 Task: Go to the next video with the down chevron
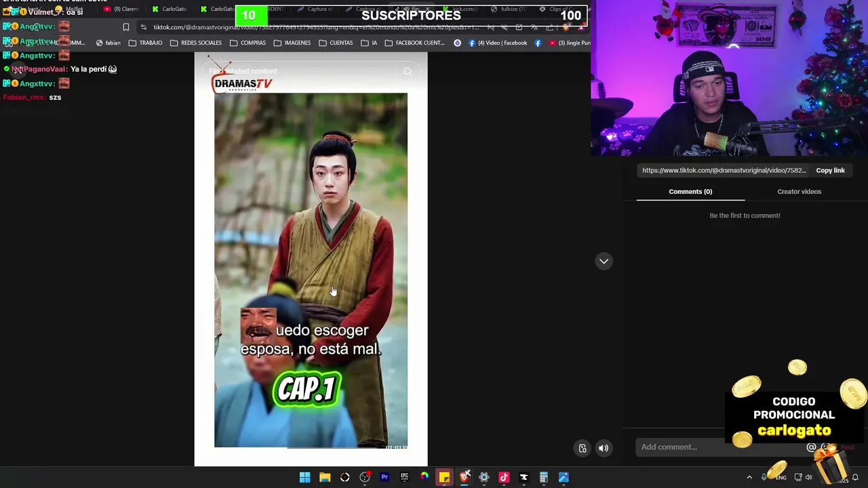(x=604, y=261)
